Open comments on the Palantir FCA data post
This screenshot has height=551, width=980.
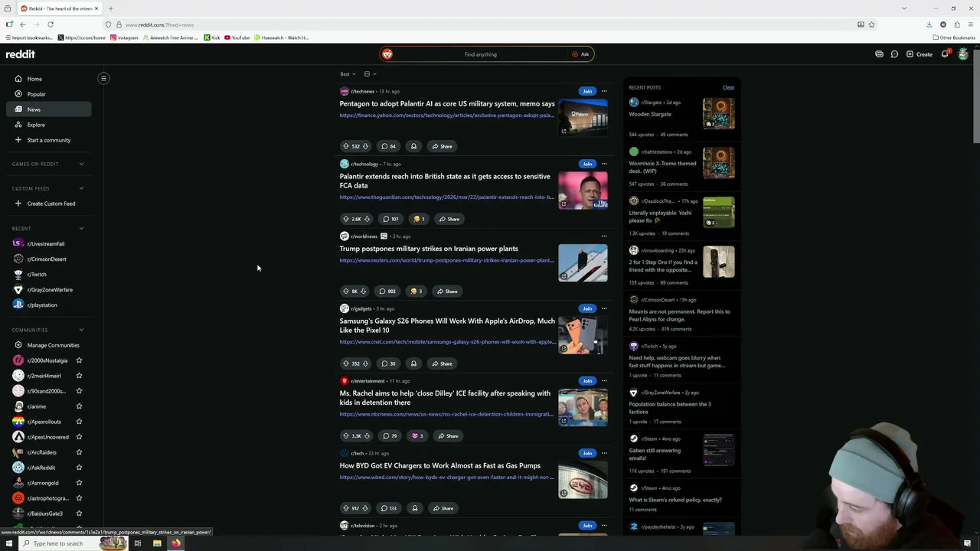tap(390, 219)
